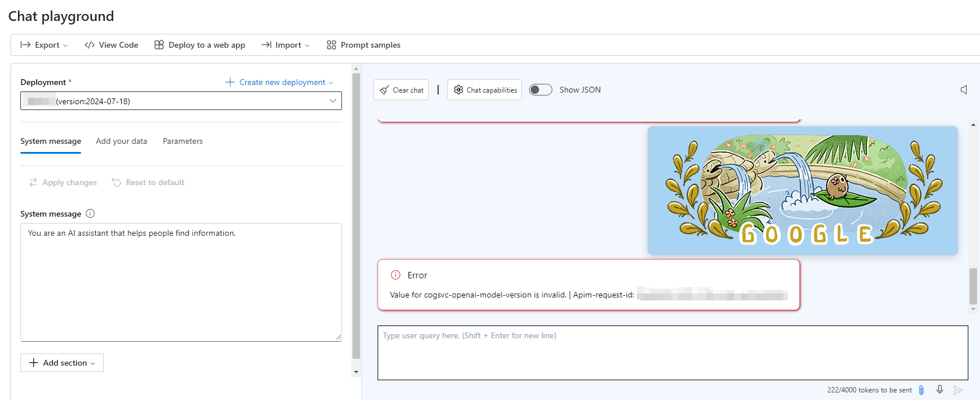Click the Import arrow icon
The height and width of the screenshot is (400, 980).
tap(266, 45)
